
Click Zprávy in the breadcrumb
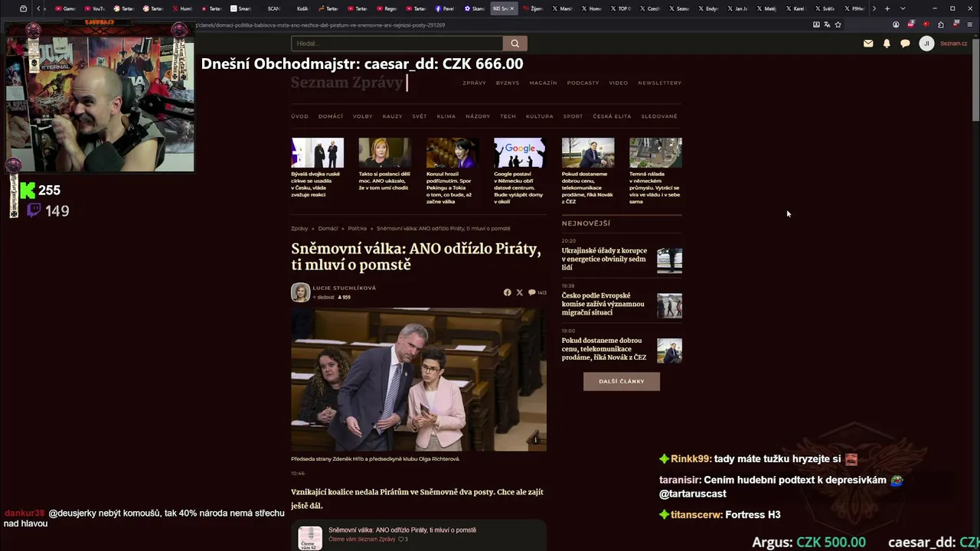(299, 228)
